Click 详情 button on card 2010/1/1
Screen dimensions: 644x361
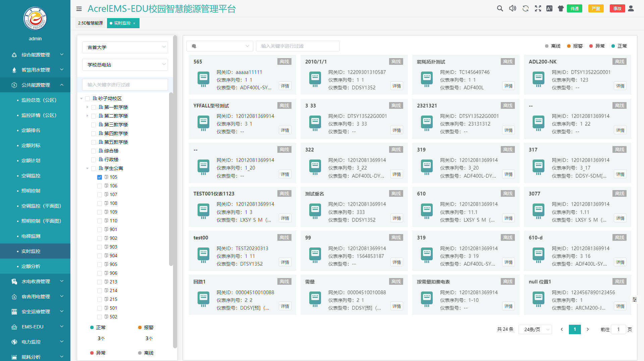tap(397, 86)
